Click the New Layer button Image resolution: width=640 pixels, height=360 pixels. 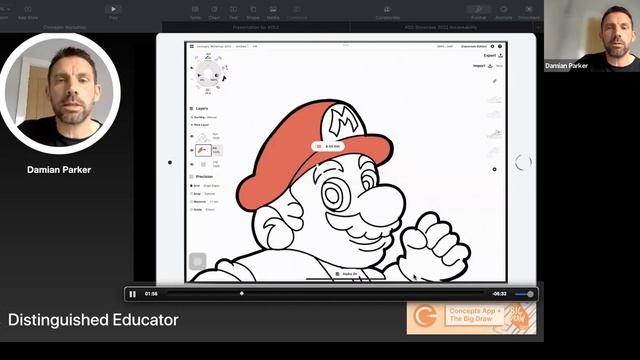click(x=200, y=125)
